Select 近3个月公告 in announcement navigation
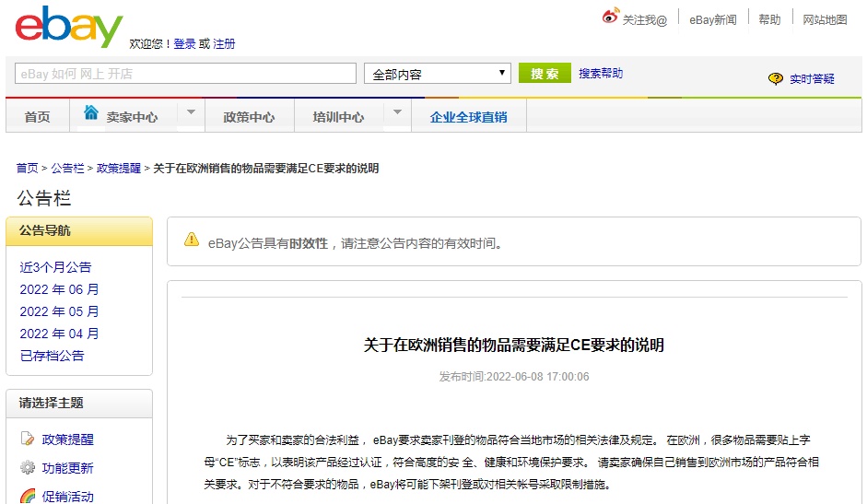867x504 pixels. (x=55, y=267)
